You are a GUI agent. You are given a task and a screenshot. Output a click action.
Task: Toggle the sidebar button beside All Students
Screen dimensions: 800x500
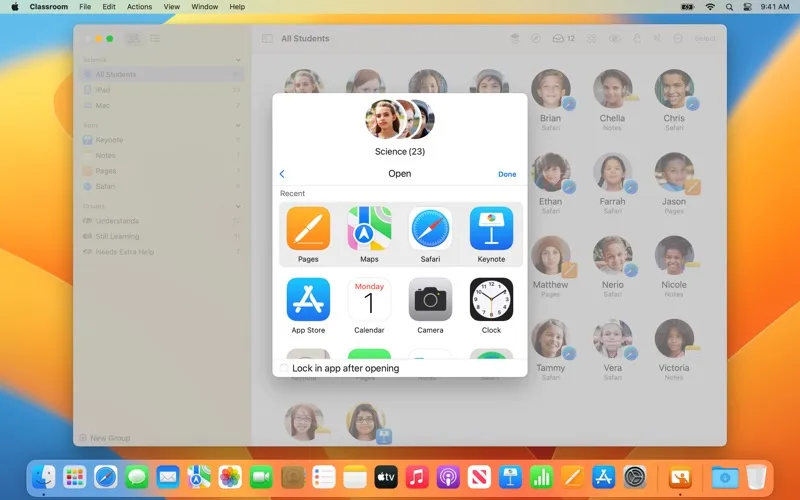tap(267, 38)
